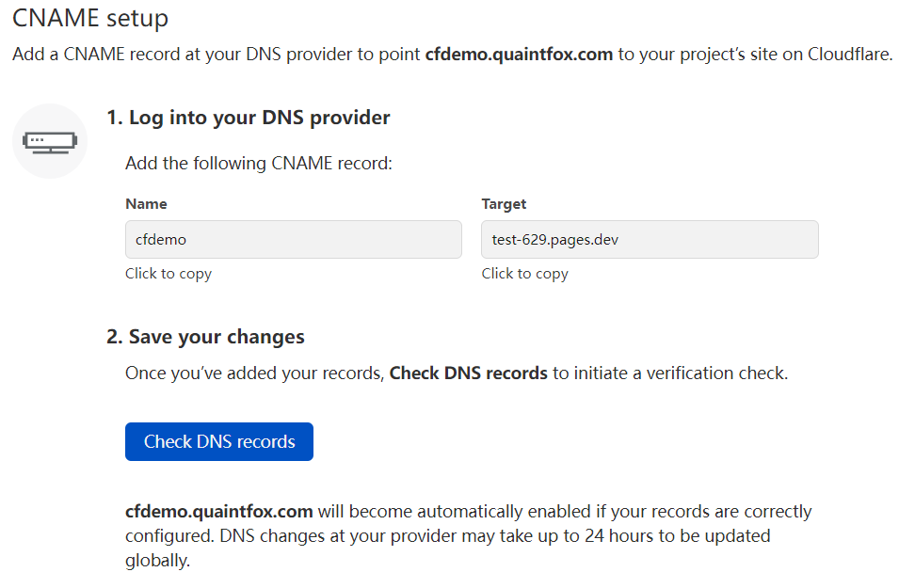This screenshot has width=915, height=588.
Task: Select the Log into your DNS provider heading
Action: point(248,118)
